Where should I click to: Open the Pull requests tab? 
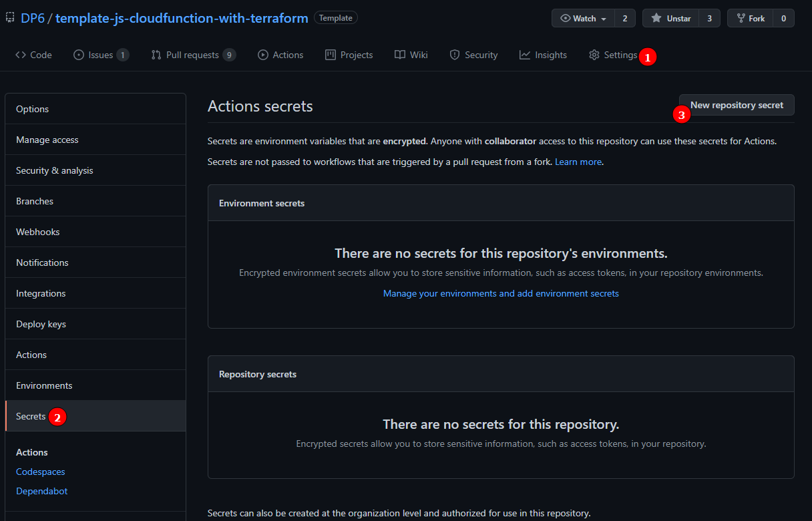tap(193, 55)
